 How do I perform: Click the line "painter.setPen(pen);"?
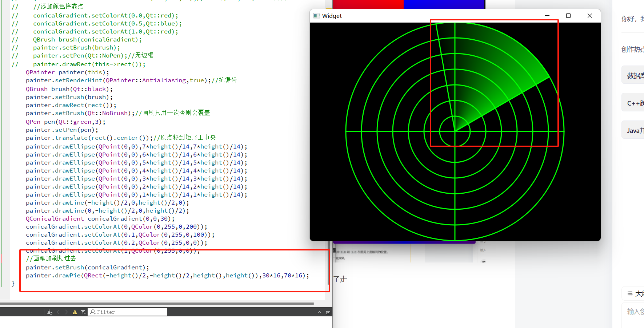point(62,130)
